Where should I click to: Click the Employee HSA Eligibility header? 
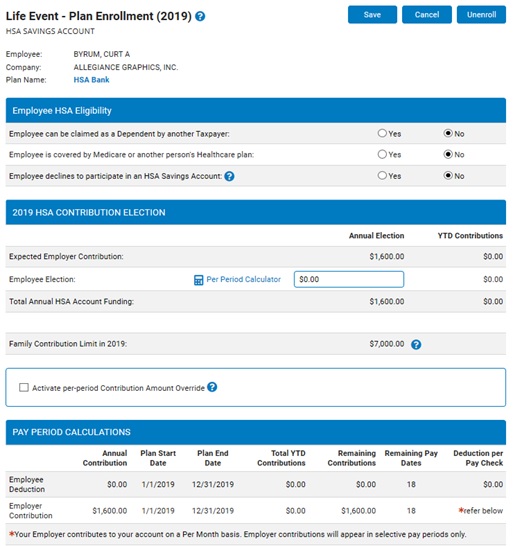[x=256, y=110]
